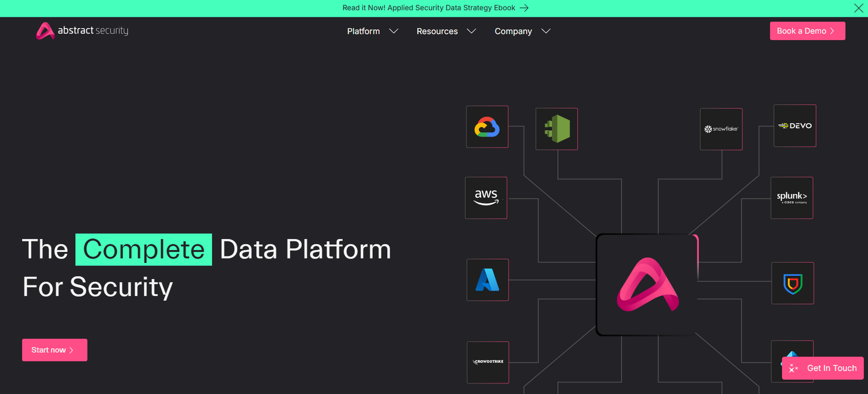Image resolution: width=868 pixels, height=394 pixels.
Task: Click the Book a Demo button
Action: tap(807, 31)
